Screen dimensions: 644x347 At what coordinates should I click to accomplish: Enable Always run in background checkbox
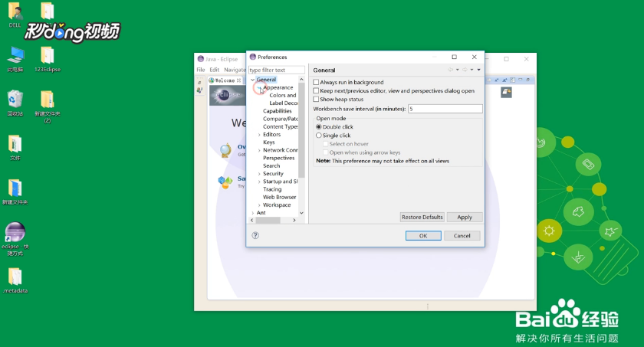[316, 82]
